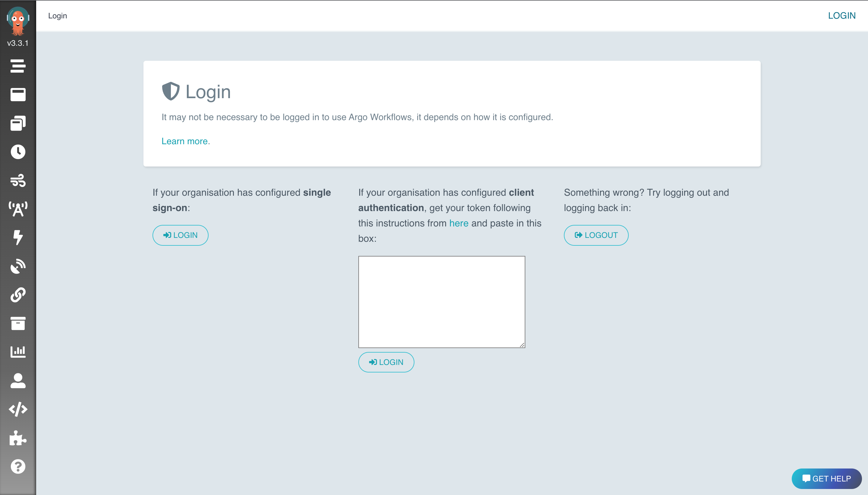Click the single sign-on LOGIN button
The width and height of the screenshot is (868, 495).
[180, 235]
